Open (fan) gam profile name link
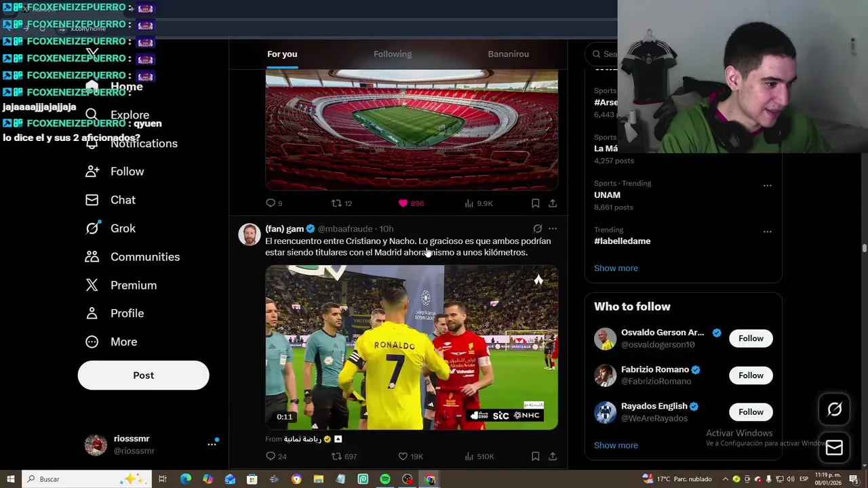This screenshot has height=488, width=868. pyautogui.click(x=284, y=228)
